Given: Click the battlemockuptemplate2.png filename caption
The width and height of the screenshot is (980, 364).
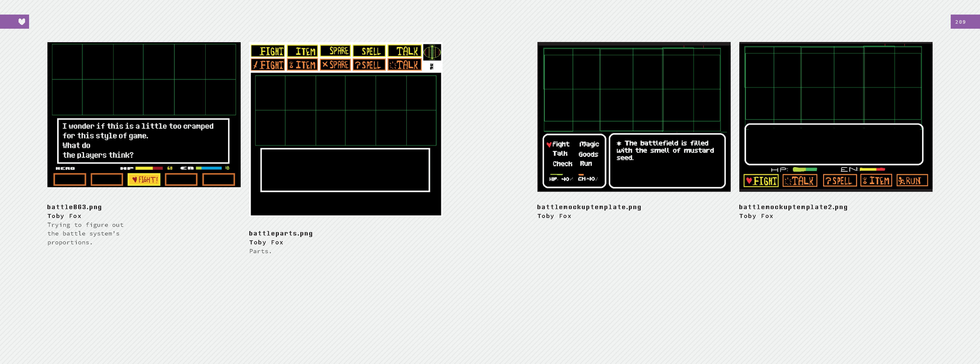Looking at the screenshot, I should click(793, 207).
